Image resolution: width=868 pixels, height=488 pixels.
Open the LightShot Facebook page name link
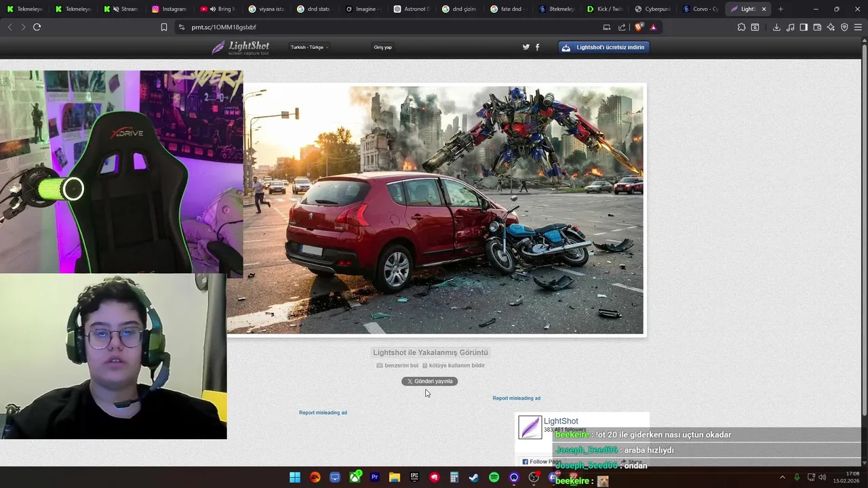click(561, 421)
